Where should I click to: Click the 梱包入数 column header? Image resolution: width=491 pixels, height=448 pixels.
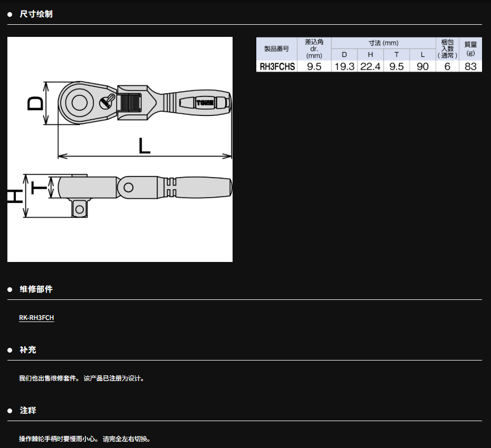pyautogui.click(x=447, y=48)
